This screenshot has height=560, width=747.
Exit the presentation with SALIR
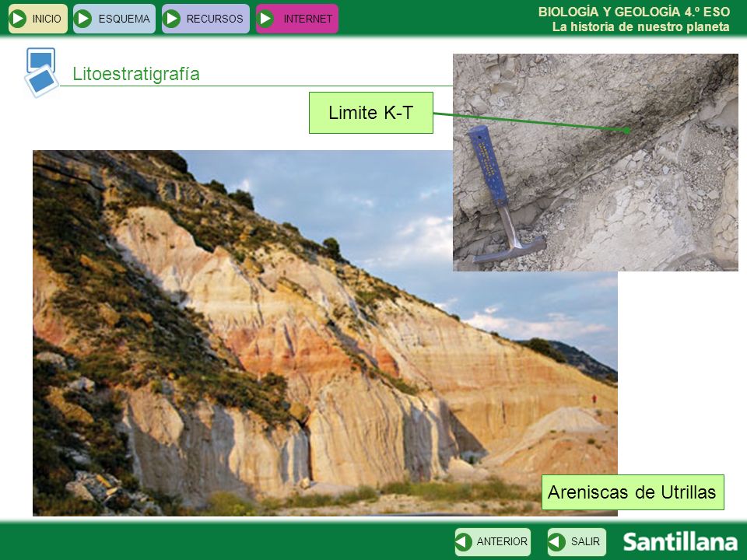(x=577, y=541)
